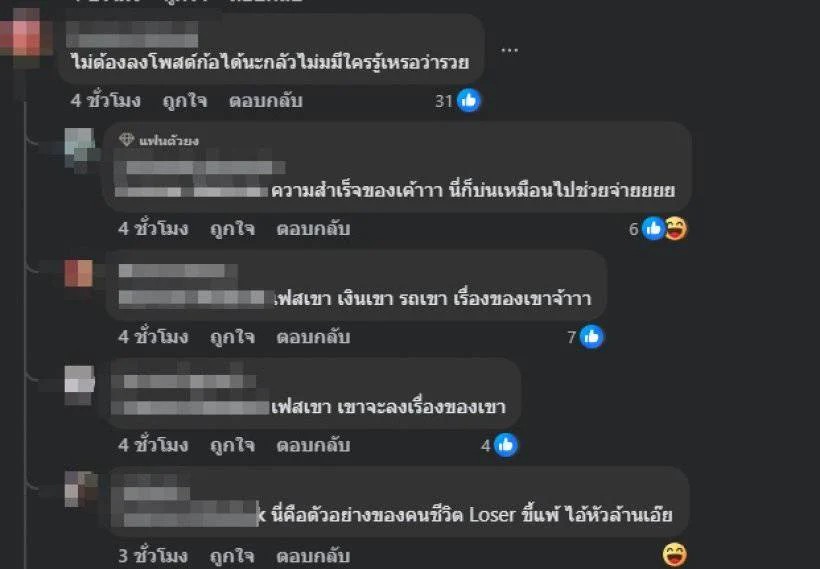Screen dimensions: 820x569
Task: Click the like reaction icon showing 7
Action: [x=591, y=337]
